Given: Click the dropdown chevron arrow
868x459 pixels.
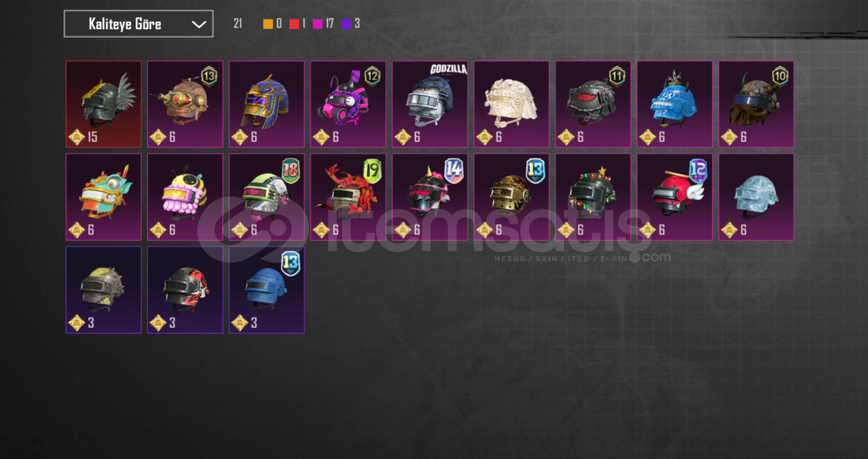Looking at the screenshot, I should [199, 24].
